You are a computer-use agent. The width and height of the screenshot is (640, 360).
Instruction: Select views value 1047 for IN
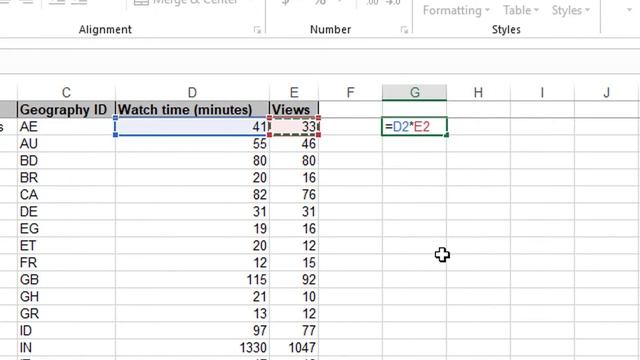[x=294, y=348]
